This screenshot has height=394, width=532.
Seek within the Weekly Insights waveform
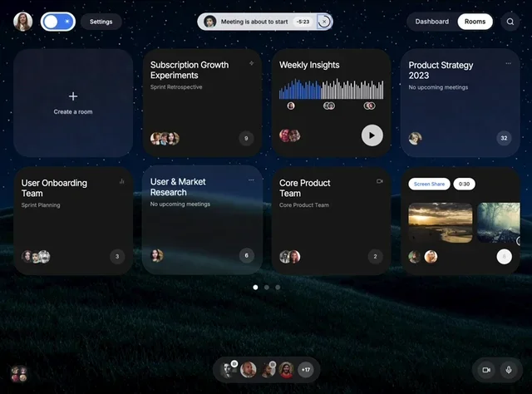(331, 89)
